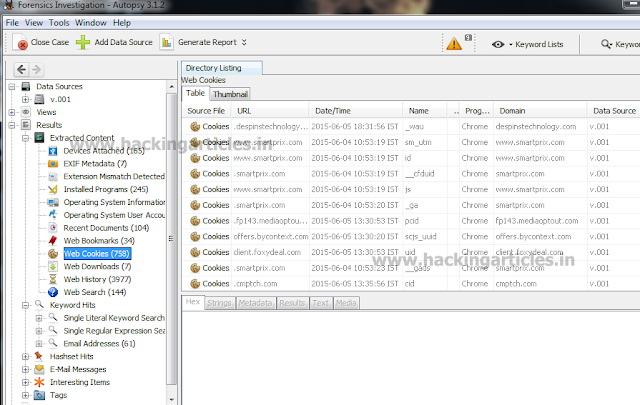This screenshot has width=640, height=405.
Task: Click the Keyword Lists eye icon
Action: click(498, 44)
